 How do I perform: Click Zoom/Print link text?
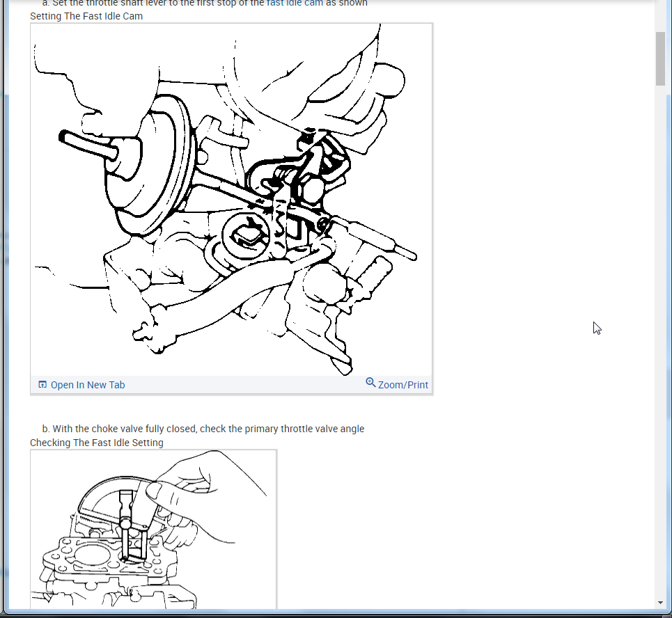coord(403,385)
